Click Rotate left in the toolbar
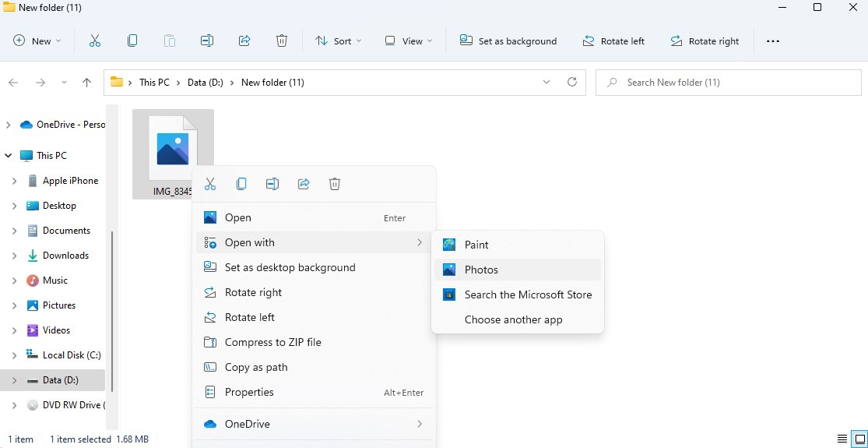The height and width of the screenshot is (448, 868). coord(613,41)
